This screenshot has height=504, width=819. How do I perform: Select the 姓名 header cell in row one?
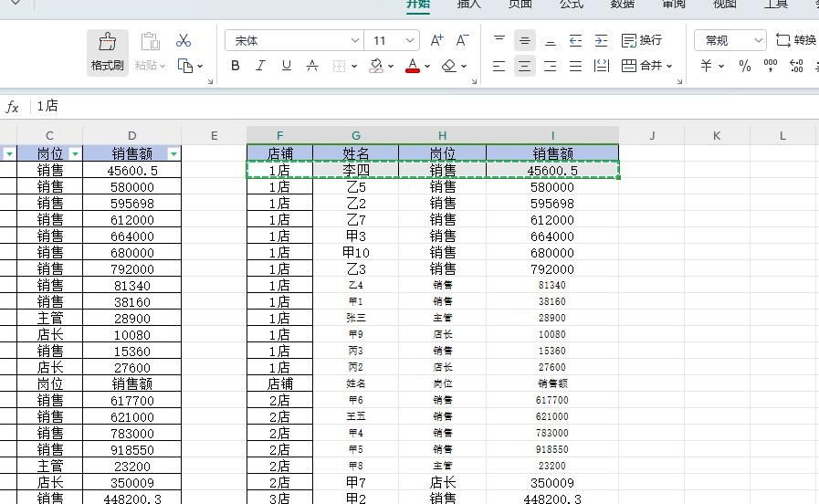(356, 153)
